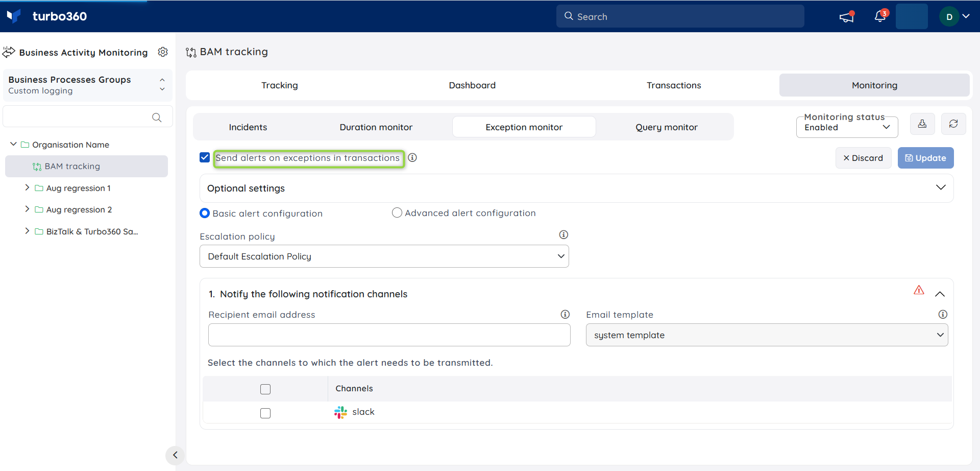The width and height of the screenshot is (980, 471).
Task: Click the red warning triangle icon
Action: pos(919,290)
